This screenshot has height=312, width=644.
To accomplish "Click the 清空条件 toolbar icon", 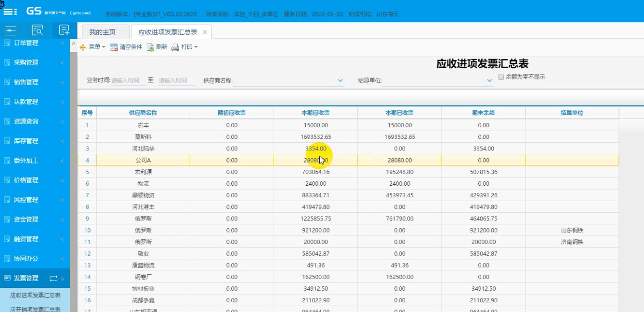I will click(114, 47).
